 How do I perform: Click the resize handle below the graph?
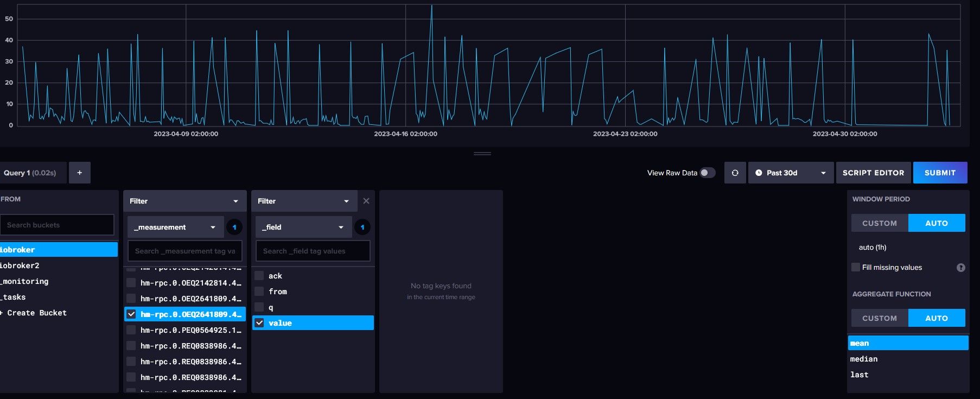click(x=482, y=154)
